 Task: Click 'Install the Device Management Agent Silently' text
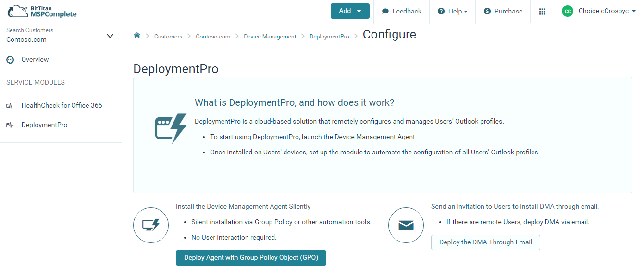click(243, 206)
